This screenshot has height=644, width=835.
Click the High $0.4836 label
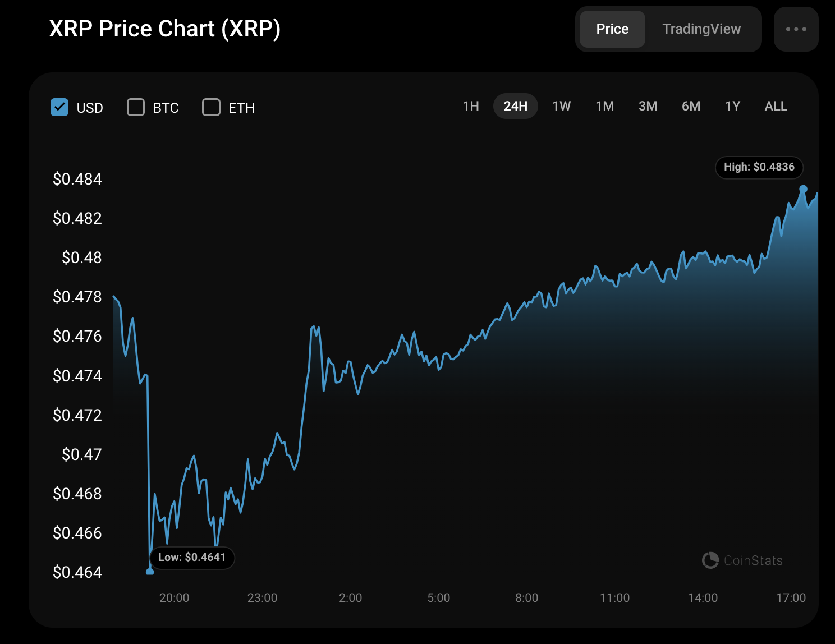pos(759,167)
